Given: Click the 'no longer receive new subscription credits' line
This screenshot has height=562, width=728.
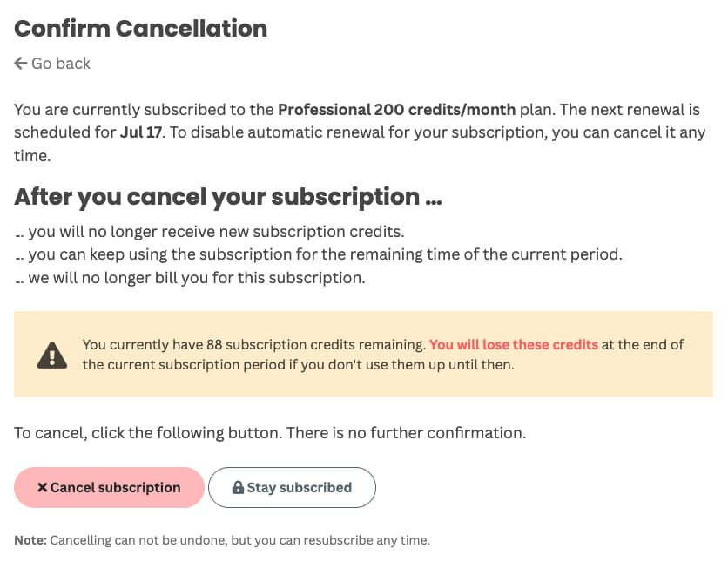Looking at the screenshot, I should pos(216,232).
